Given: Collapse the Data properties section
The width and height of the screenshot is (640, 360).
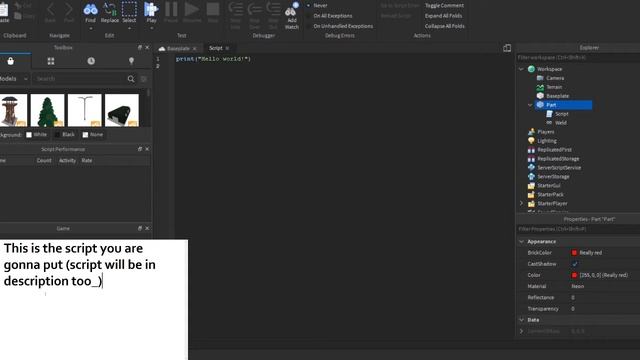Looking at the screenshot, I should tap(521, 320).
